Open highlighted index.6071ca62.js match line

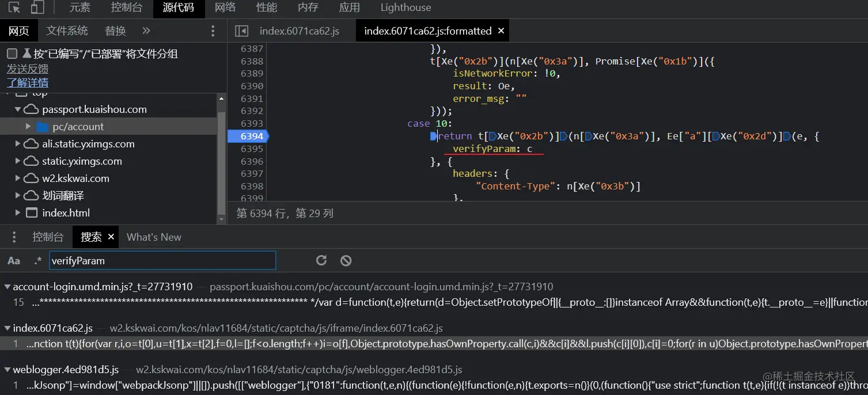[434, 344]
